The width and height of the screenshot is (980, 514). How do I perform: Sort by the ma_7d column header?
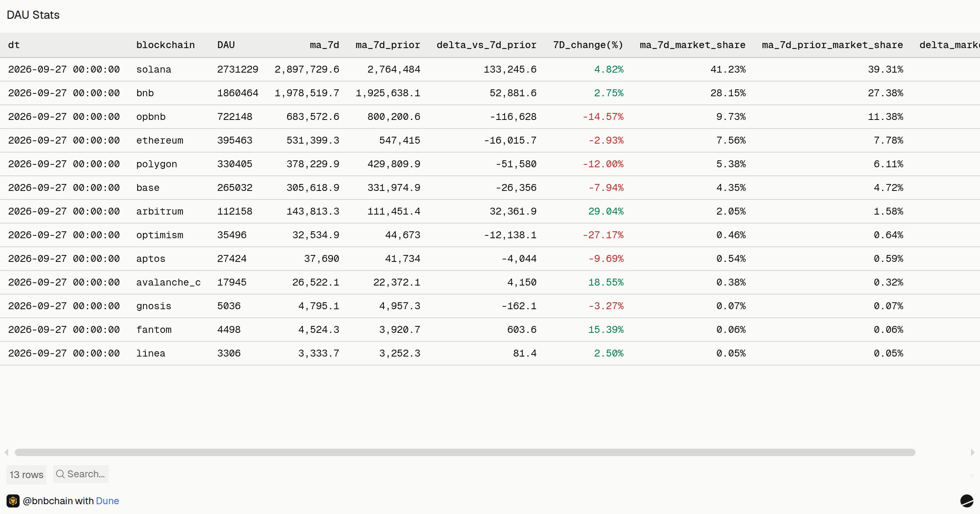(324, 45)
